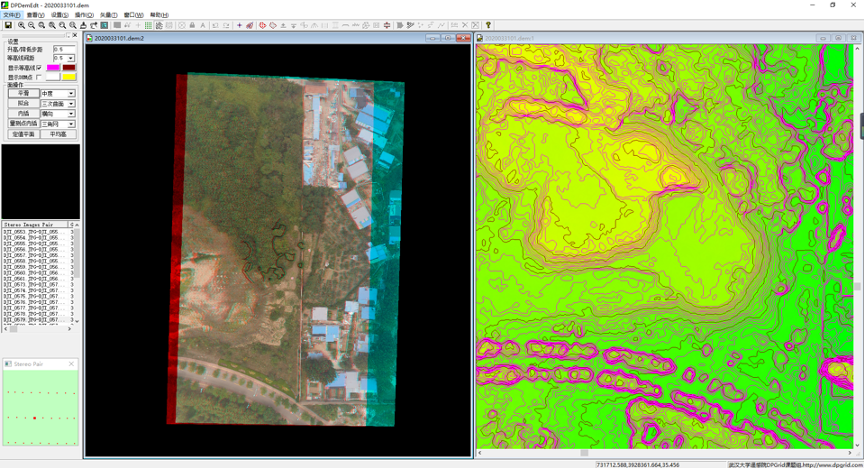Click the 量测点内插 button
Image resolution: width=864 pixels, height=468 pixels.
coord(23,123)
